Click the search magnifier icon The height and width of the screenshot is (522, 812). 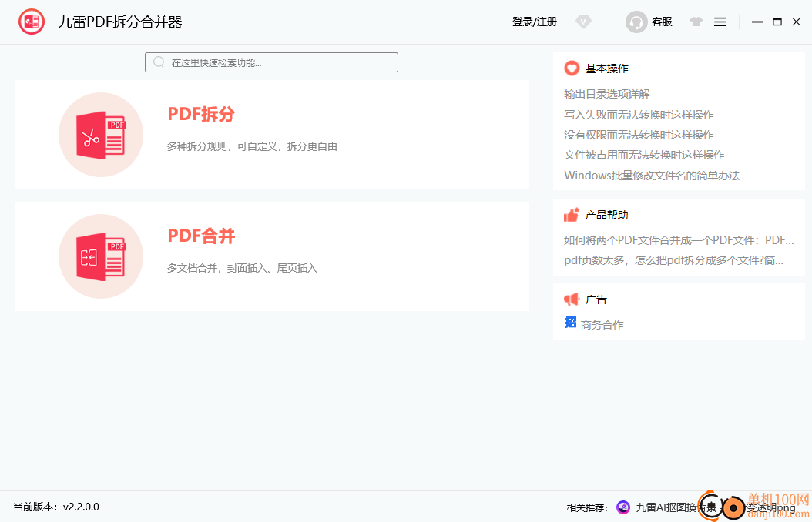(x=159, y=62)
